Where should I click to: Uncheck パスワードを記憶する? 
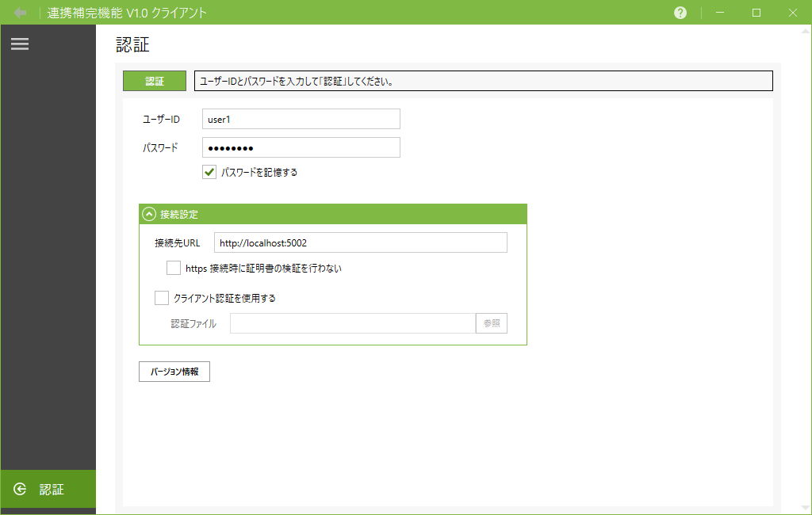[x=209, y=171]
